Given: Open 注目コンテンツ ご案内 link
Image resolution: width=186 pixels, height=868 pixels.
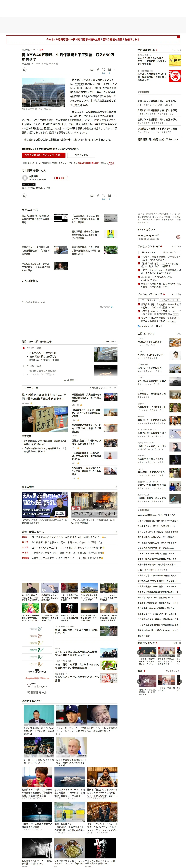Looking at the screenshot, I should click(178, 334).
